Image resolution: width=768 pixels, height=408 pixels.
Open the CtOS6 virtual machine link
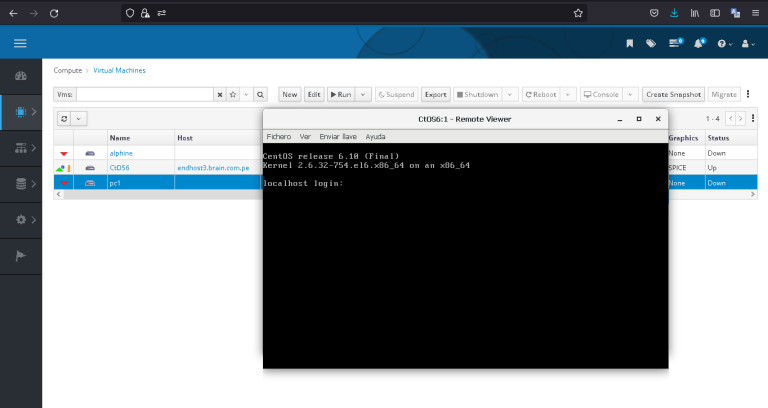[119, 168]
